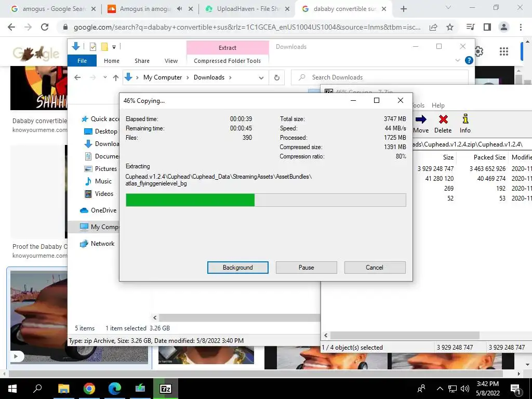Open the Explorer Share ribbon tab
The height and width of the screenshot is (399, 532).
tap(142, 61)
